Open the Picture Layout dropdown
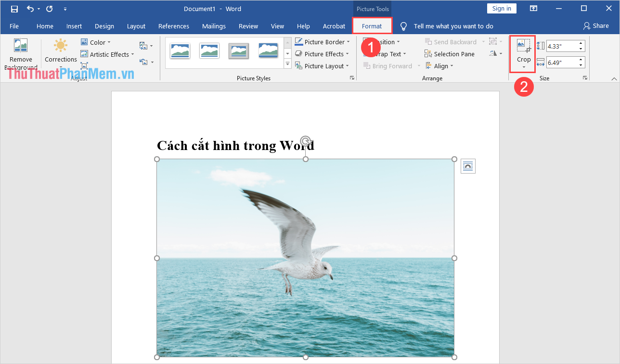Viewport: 620px width, 364px height. pos(322,66)
